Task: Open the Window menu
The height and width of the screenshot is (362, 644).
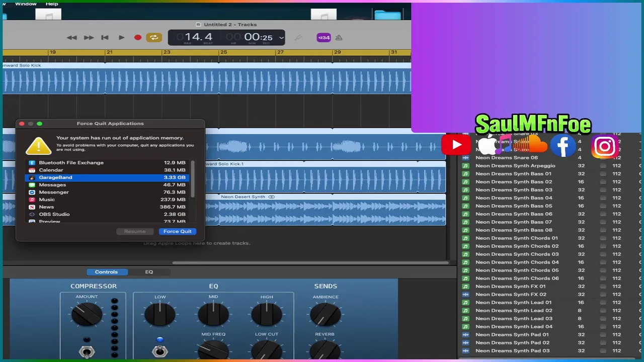Action: click(26, 4)
